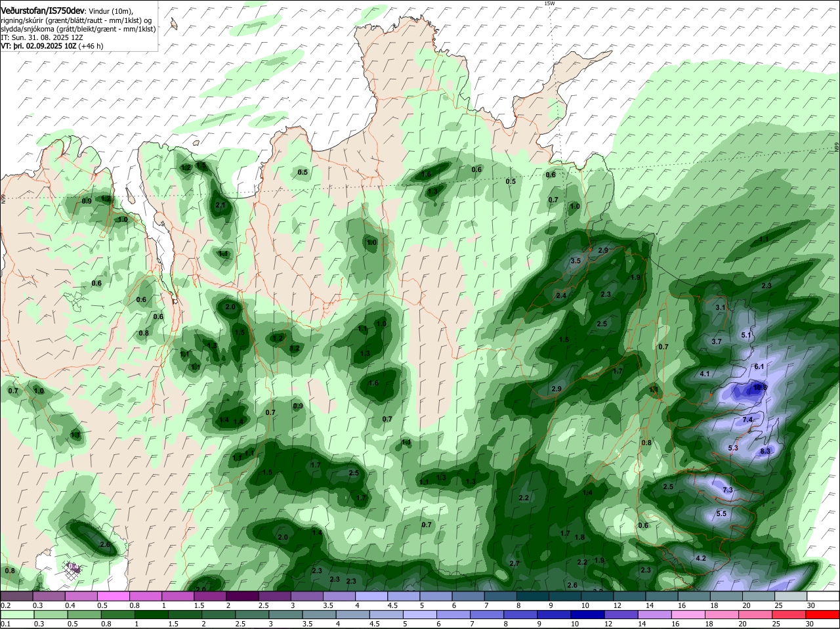This screenshot has height=629, width=840.
Task: Click the 3.1 precipitation value on map
Action: coord(720,307)
